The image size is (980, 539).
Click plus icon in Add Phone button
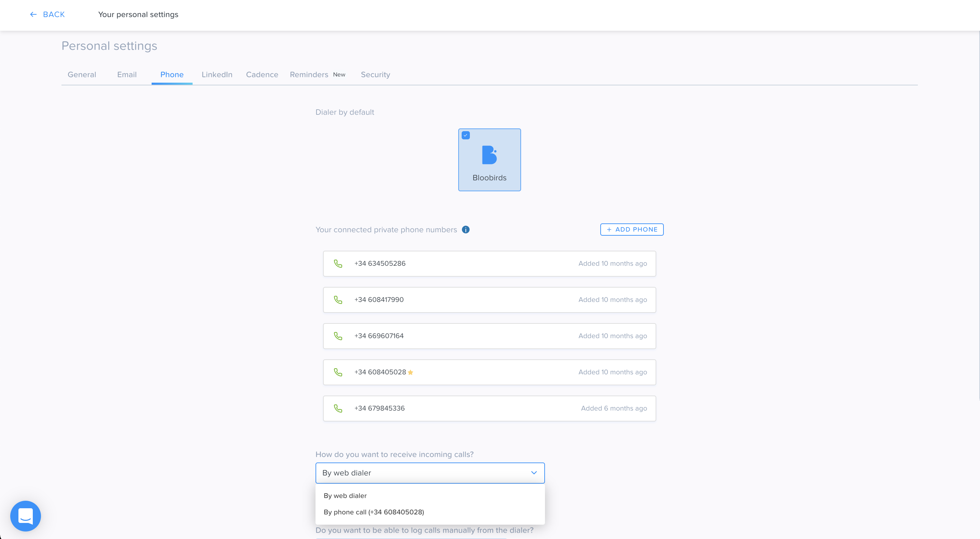point(609,230)
